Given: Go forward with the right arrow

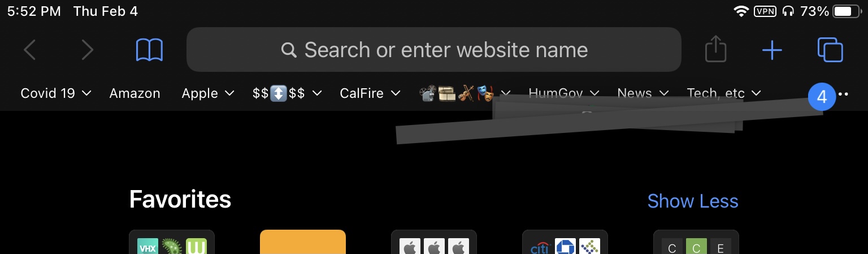Looking at the screenshot, I should tap(87, 50).
